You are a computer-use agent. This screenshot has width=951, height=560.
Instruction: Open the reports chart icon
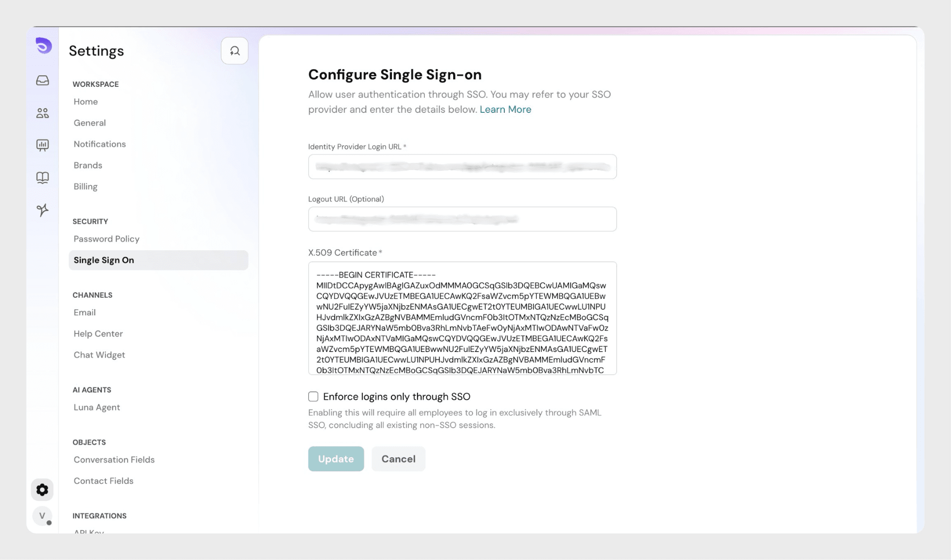point(43,145)
